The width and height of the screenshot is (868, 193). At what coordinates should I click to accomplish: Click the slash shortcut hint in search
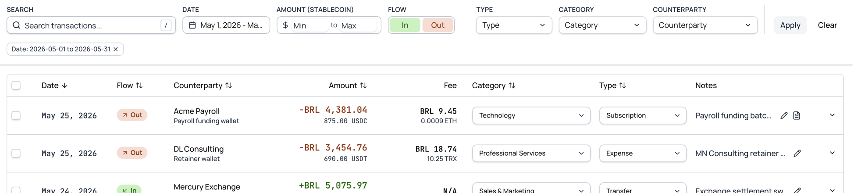tap(166, 25)
